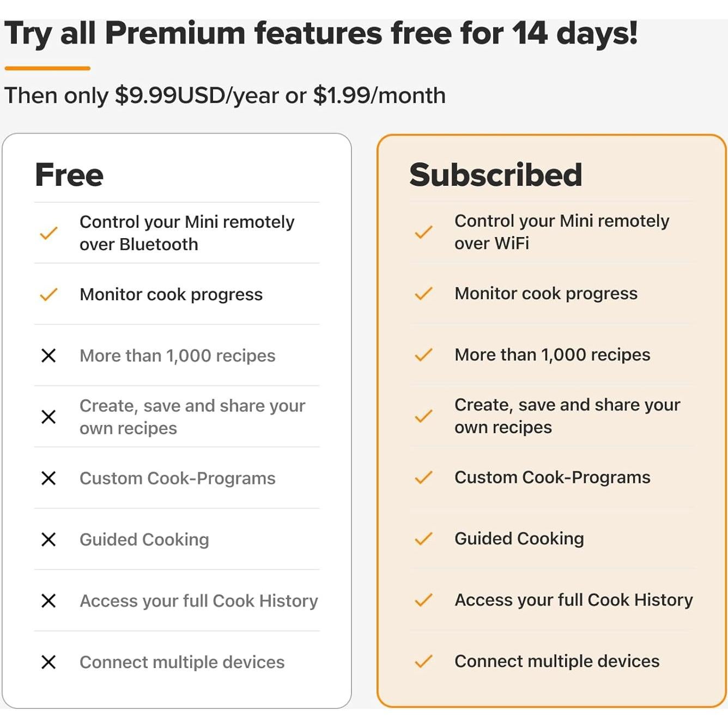Select the Subscribed plan heading
The width and height of the screenshot is (728, 728).
point(495,175)
